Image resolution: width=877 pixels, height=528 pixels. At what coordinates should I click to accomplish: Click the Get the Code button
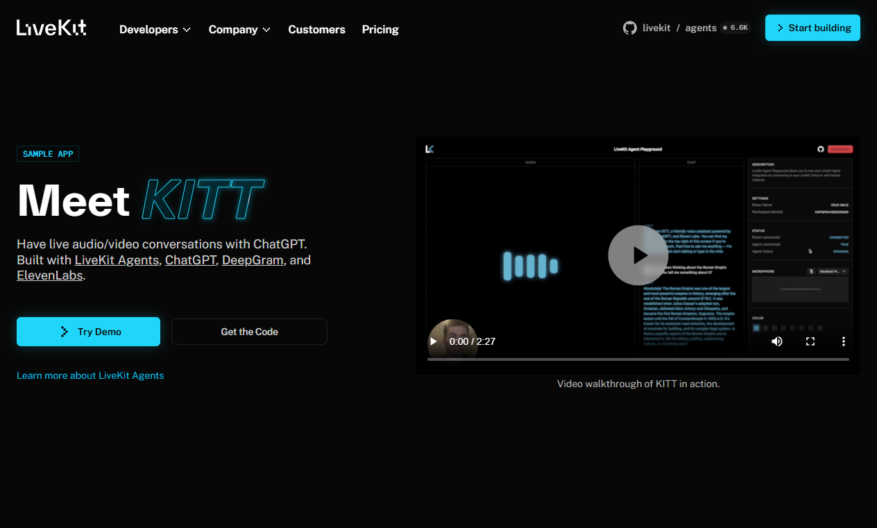(x=249, y=332)
